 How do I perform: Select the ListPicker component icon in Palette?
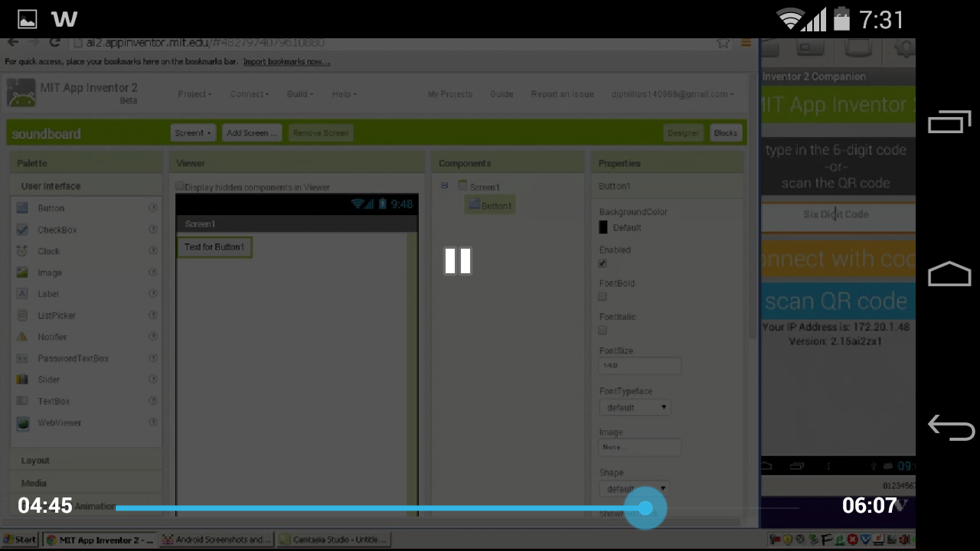pyautogui.click(x=22, y=315)
